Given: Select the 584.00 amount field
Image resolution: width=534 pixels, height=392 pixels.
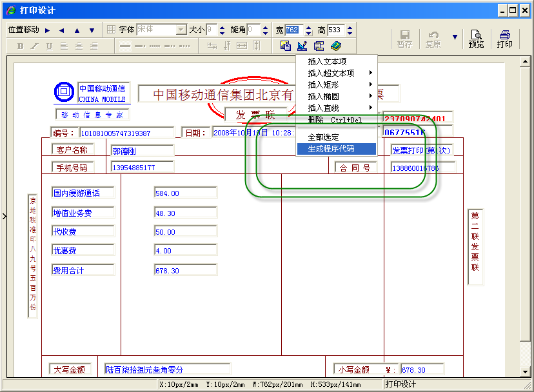Looking at the screenshot, I should tap(186, 193).
